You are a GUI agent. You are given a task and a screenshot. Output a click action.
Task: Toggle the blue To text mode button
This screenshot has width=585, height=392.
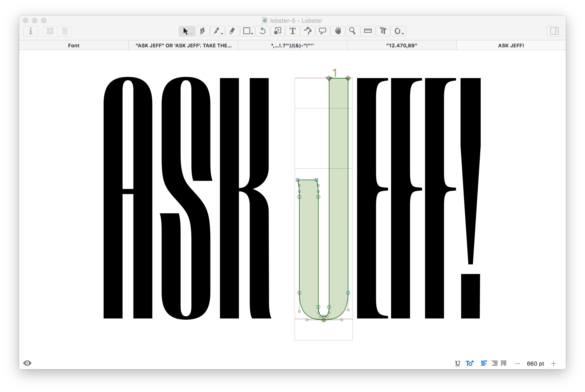click(470, 363)
